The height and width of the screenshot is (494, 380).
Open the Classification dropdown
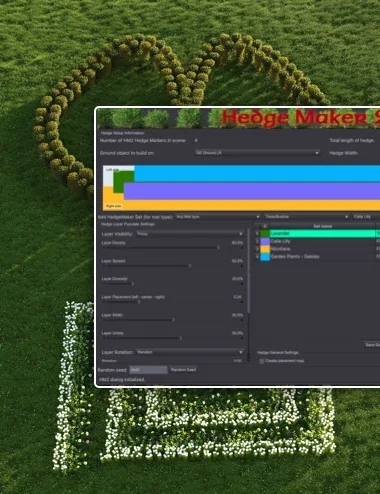coord(306,217)
